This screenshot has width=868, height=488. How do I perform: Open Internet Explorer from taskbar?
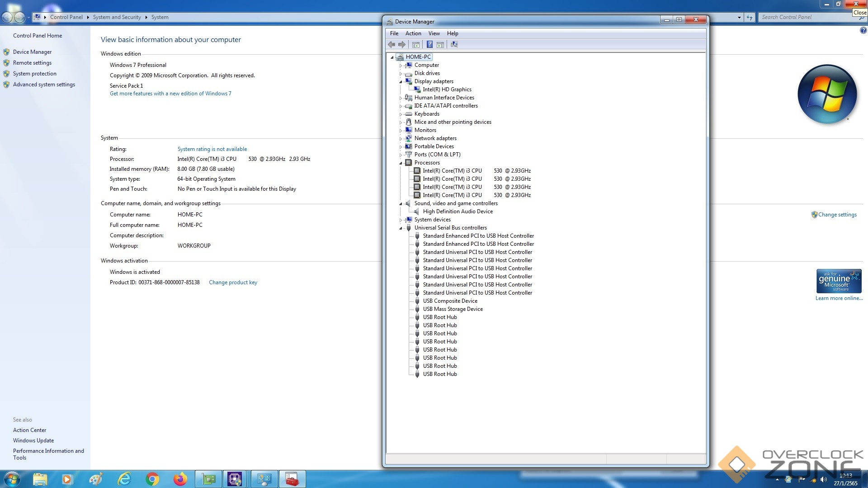tap(124, 479)
